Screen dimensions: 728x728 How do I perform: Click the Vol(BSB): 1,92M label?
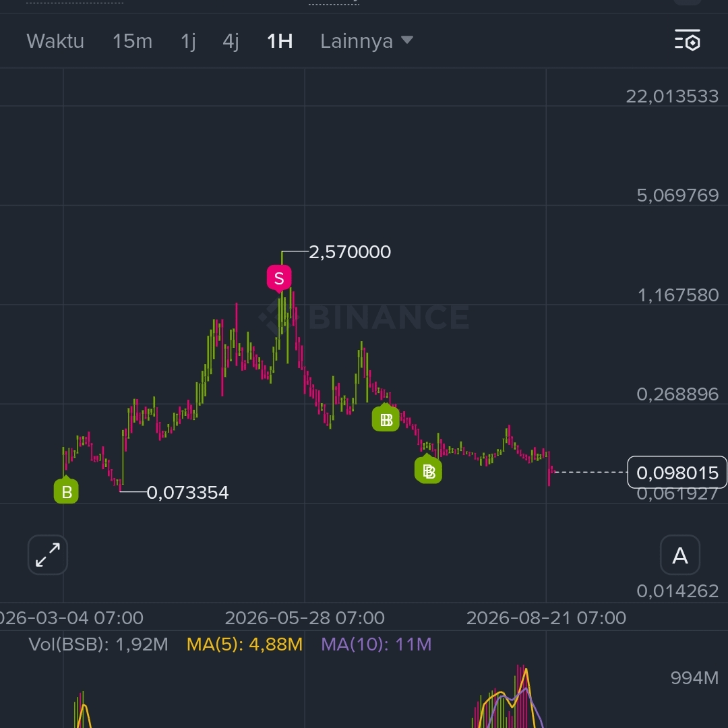coord(98,644)
